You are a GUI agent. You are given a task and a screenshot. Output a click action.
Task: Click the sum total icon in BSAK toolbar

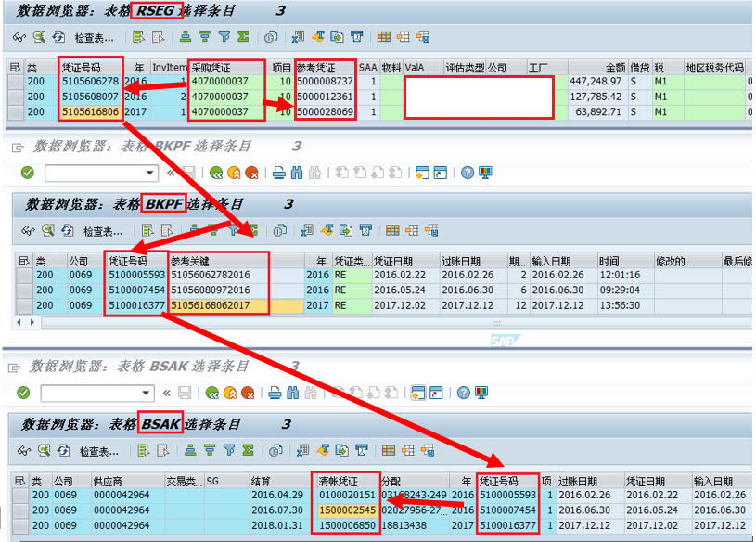point(249,450)
